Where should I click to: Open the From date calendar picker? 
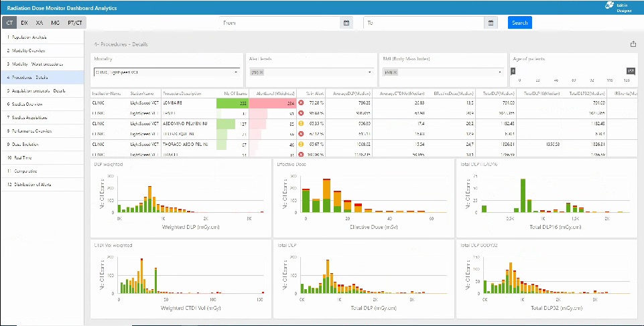346,23
